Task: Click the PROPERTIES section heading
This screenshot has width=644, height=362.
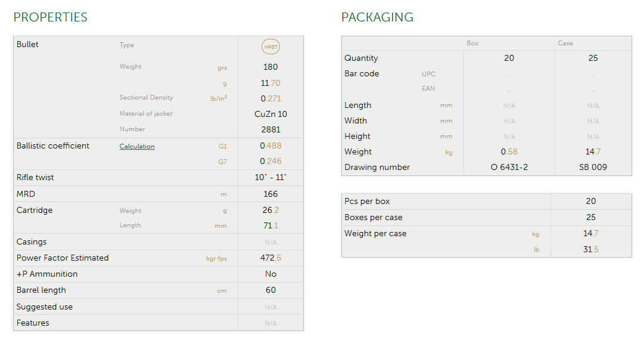Action: click(x=51, y=17)
